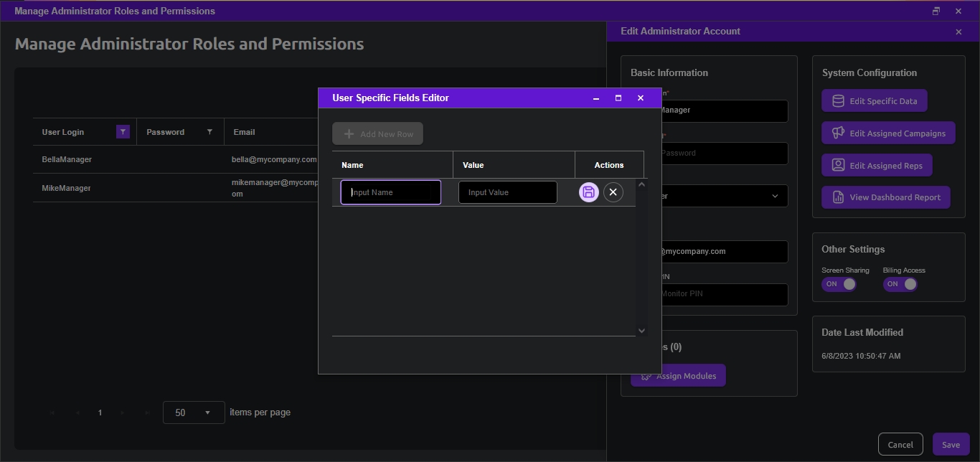Close the Edit Administrator Account panel
Screen dimensions: 980x462
[x=958, y=32]
